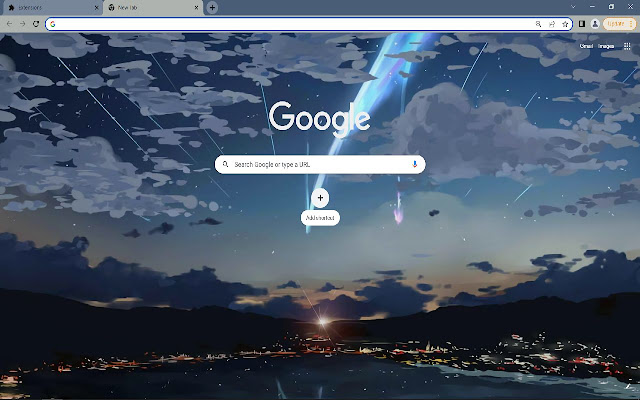The width and height of the screenshot is (640, 400).
Task: Toggle the browser side panel
Action: point(582,24)
